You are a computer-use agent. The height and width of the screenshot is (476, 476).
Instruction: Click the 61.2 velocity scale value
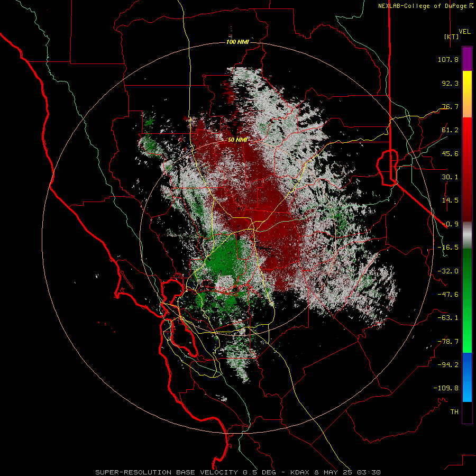(450, 130)
